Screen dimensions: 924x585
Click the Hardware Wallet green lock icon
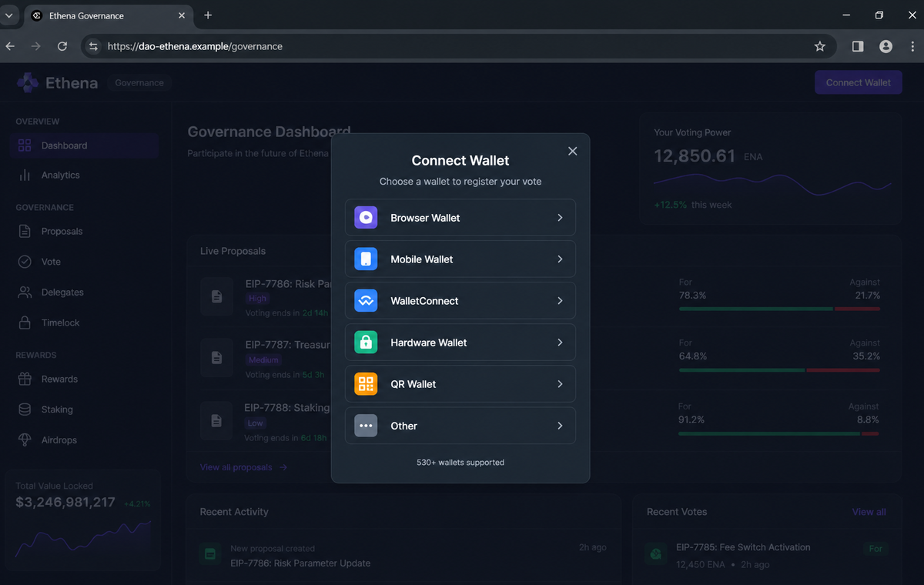pyautogui.click(x=366, y=343)
